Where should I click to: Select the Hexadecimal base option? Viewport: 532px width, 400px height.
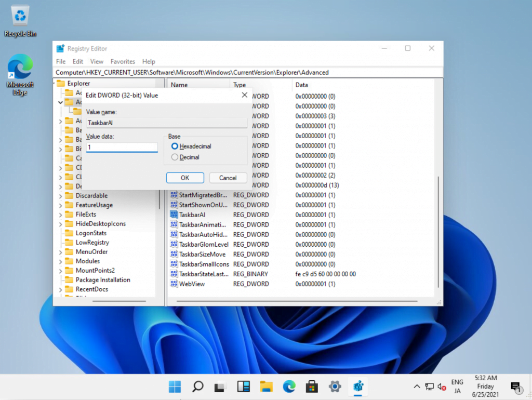[175, 146]
